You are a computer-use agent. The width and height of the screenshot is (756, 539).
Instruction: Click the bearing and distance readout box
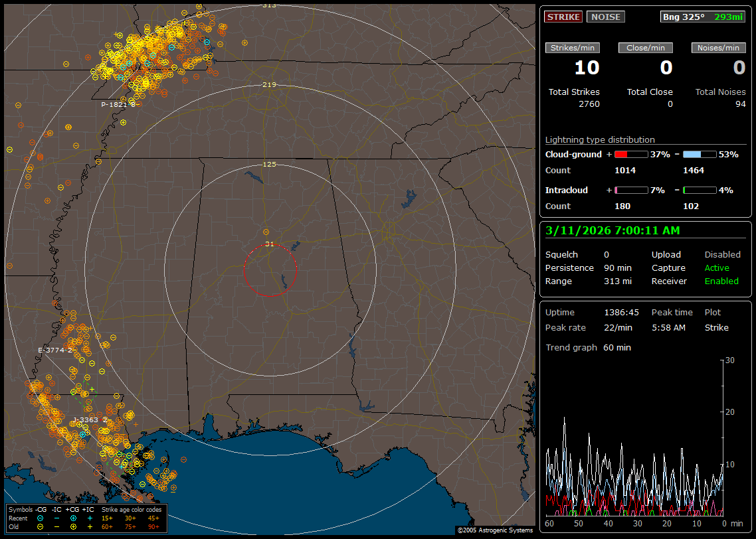point(703,17)
